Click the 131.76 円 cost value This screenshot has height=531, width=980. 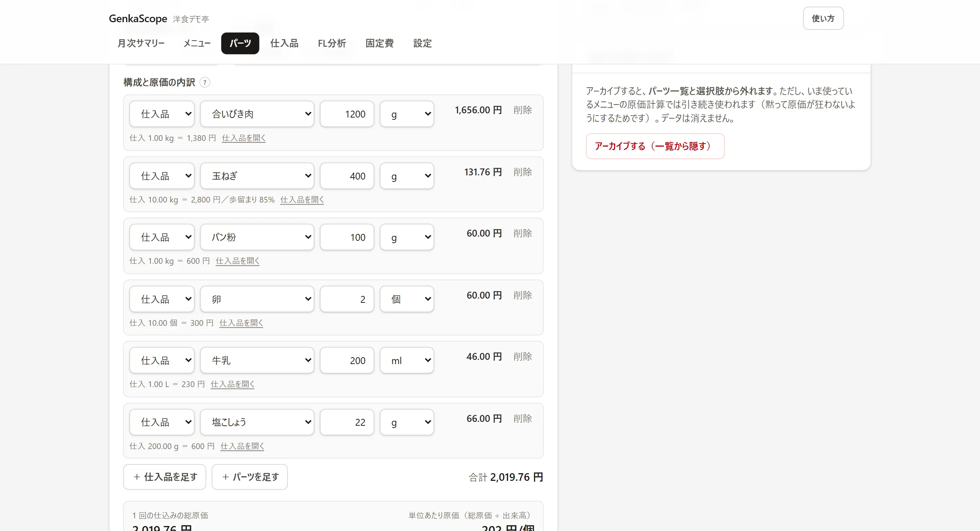[x=483, y=172]
